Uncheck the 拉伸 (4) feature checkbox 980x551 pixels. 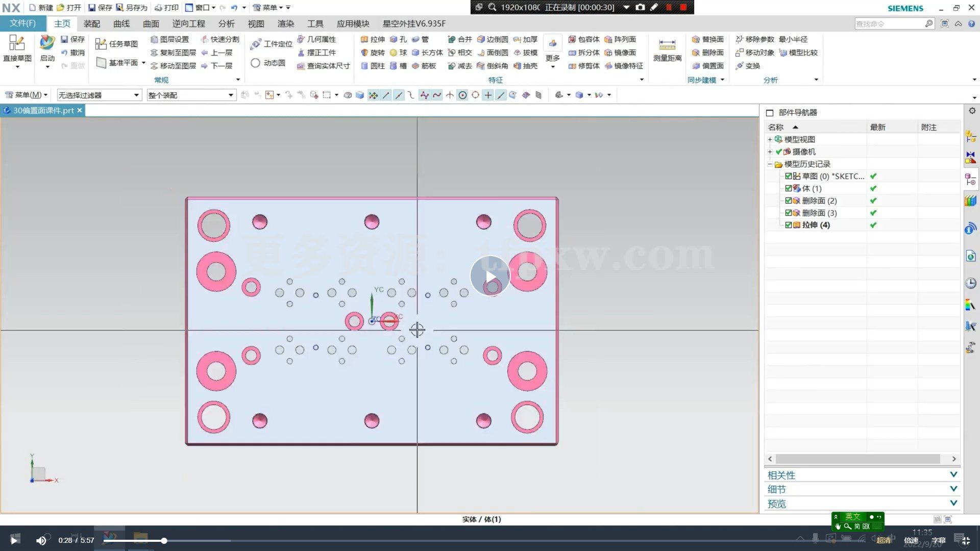point(788,224)
